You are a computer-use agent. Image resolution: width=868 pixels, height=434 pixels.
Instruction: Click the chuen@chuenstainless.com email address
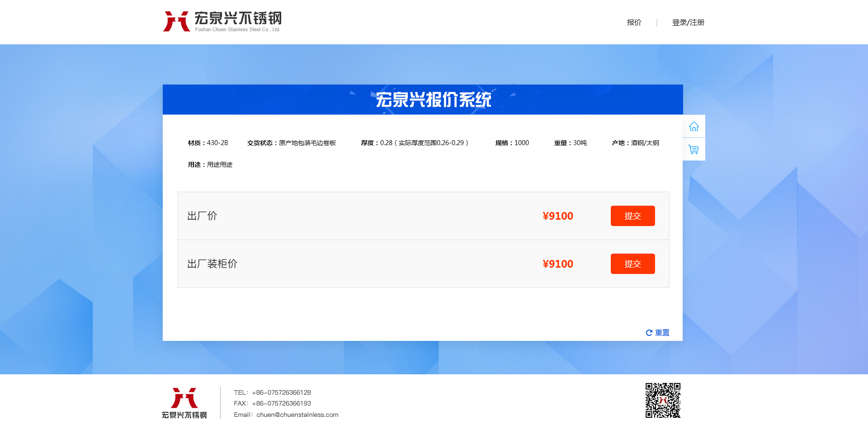pyautogui.click(x=297, y=415)
